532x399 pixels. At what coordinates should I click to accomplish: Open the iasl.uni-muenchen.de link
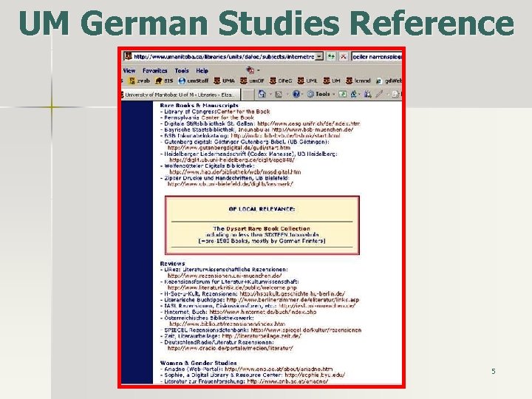pyautogui.click(x=317, y=305)
